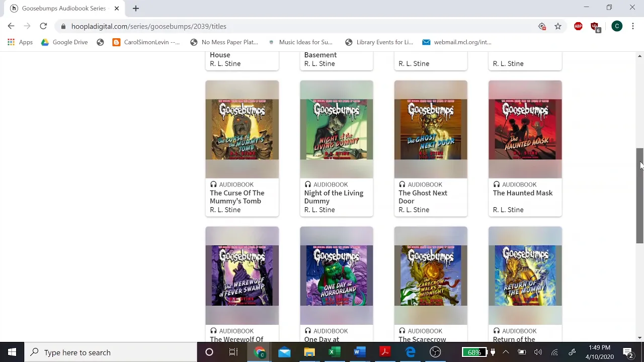Open the taskbar clock and date
Image resolution: width=644 pixels, height=362 pixels.
[599, 352]
